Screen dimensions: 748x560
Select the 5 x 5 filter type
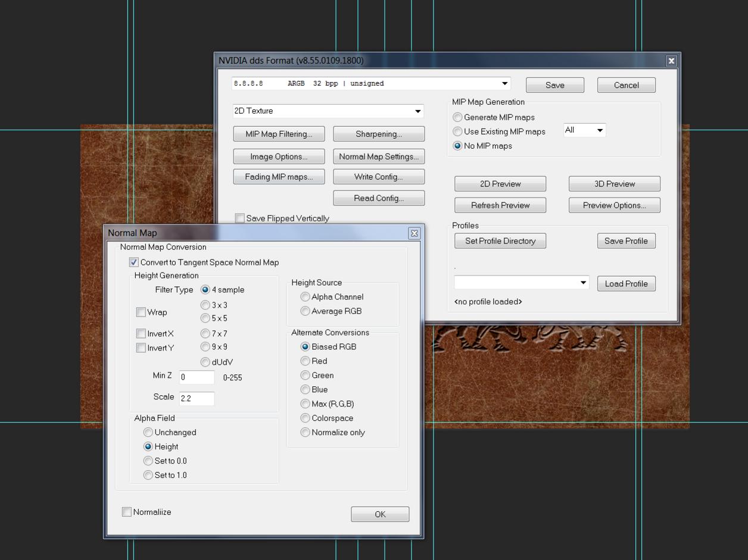pyautogui.click(x=205, y=318)
